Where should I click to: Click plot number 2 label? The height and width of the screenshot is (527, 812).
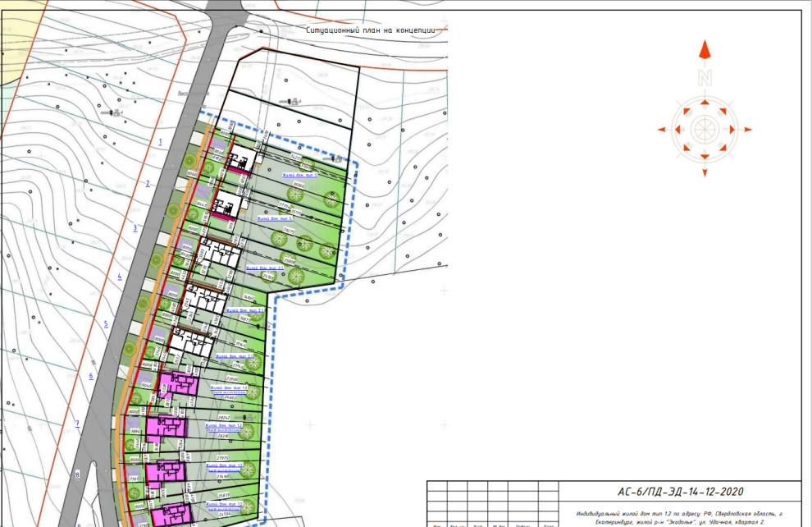[148, 183]
